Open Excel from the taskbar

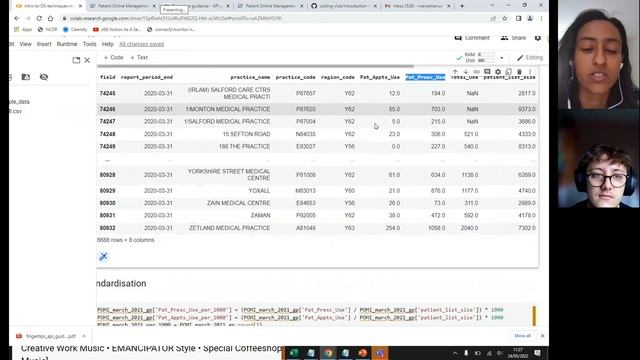(294, 353)
